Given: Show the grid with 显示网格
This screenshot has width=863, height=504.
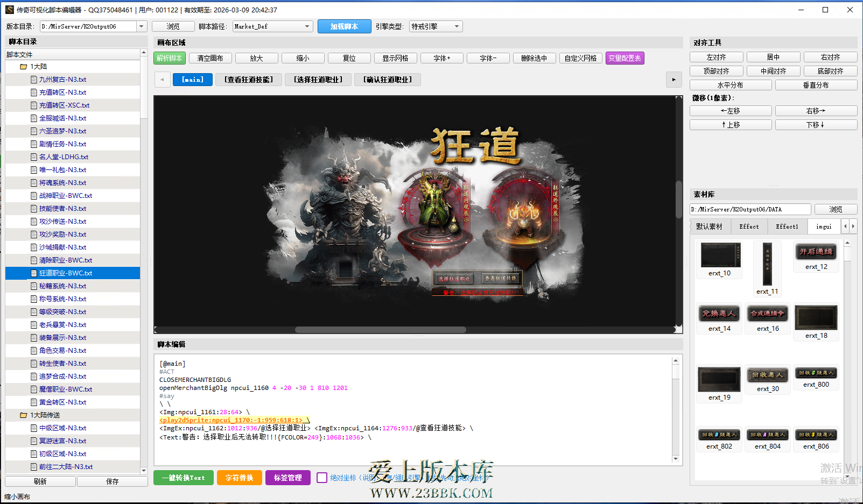Looking at the screenshot, I should coord(395,58).
